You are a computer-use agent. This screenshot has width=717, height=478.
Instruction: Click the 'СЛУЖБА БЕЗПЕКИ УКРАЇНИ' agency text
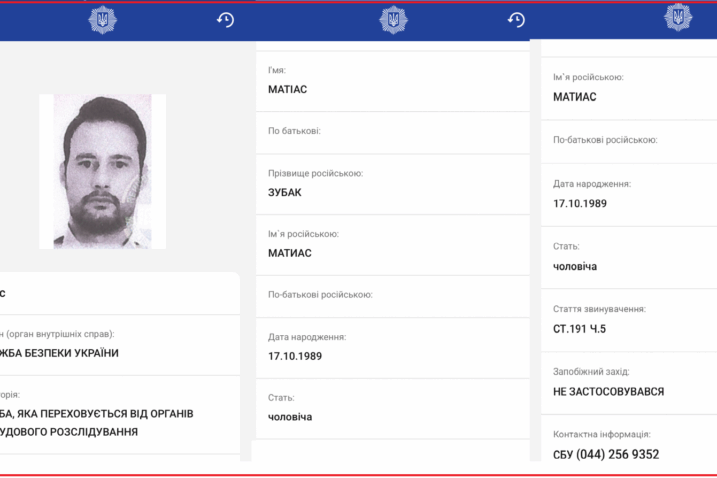click(x=60, y=353)
